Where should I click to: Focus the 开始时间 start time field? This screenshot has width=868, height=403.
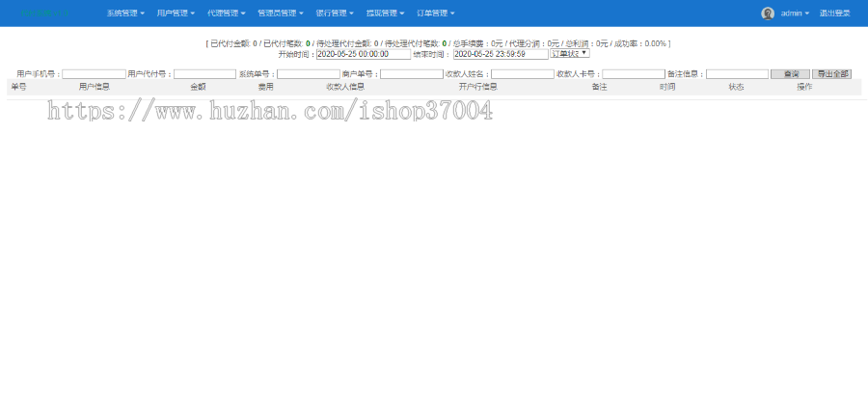(364, 54)
